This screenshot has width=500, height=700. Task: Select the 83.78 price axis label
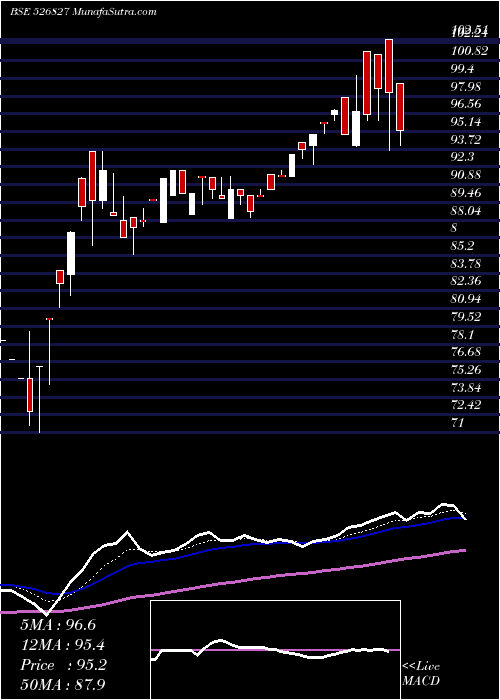(x=468, y=264)
